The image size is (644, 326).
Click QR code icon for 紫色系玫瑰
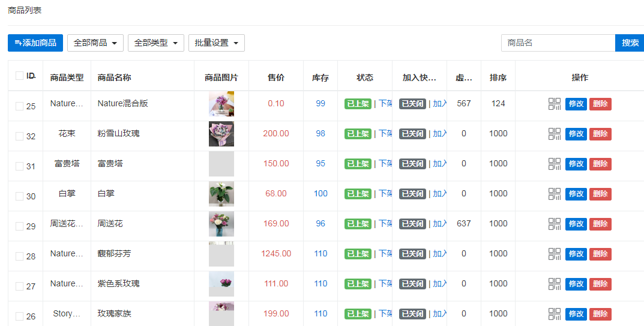coord(555,284)
